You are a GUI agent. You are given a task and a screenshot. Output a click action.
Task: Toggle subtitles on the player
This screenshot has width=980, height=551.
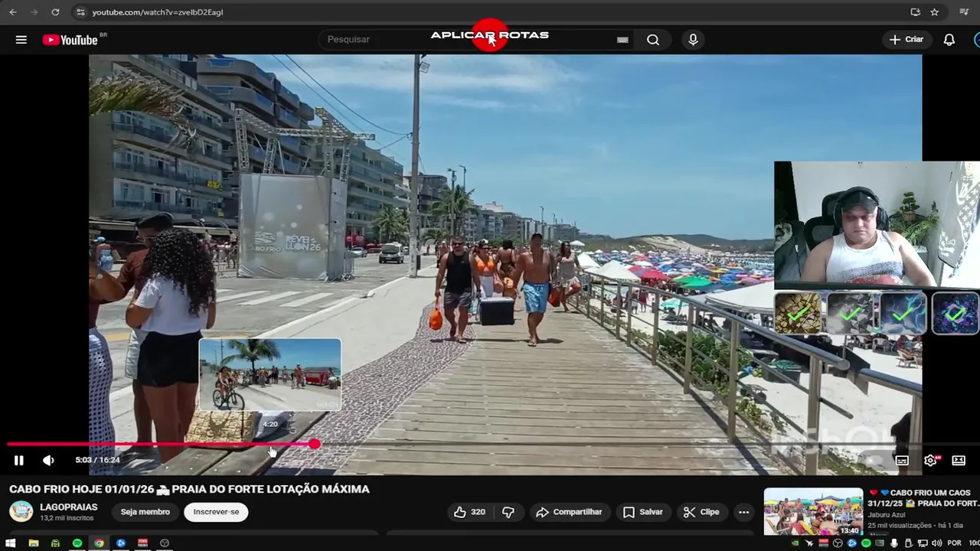(902, 460)
